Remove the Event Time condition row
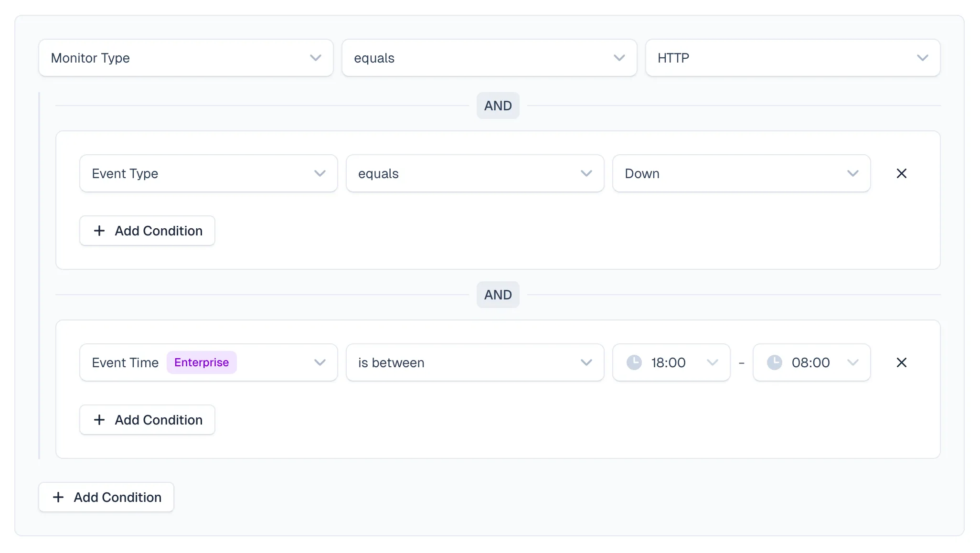The image size is (980, 553). point(901,362)
